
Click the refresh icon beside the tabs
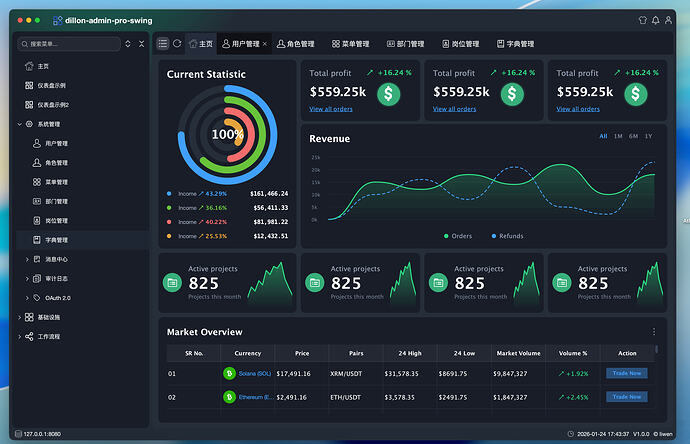[x=177, y=44]
